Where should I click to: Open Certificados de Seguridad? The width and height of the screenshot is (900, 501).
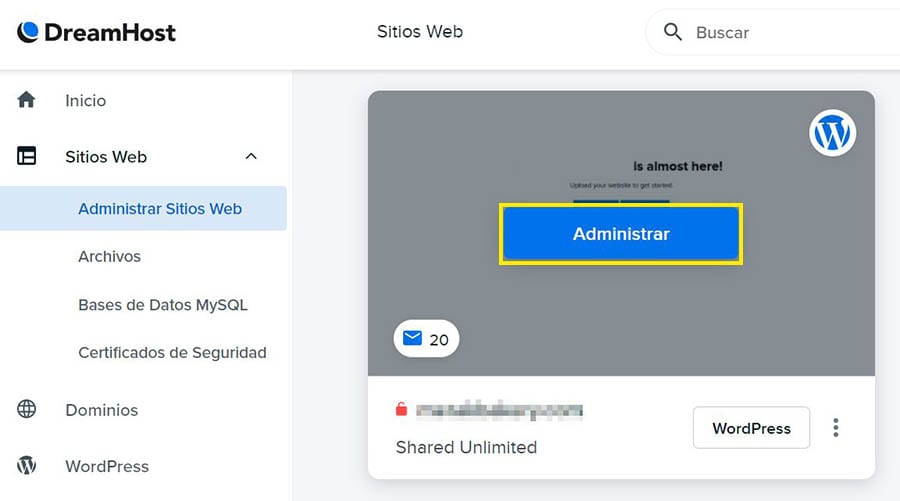(x=172, y=352)
